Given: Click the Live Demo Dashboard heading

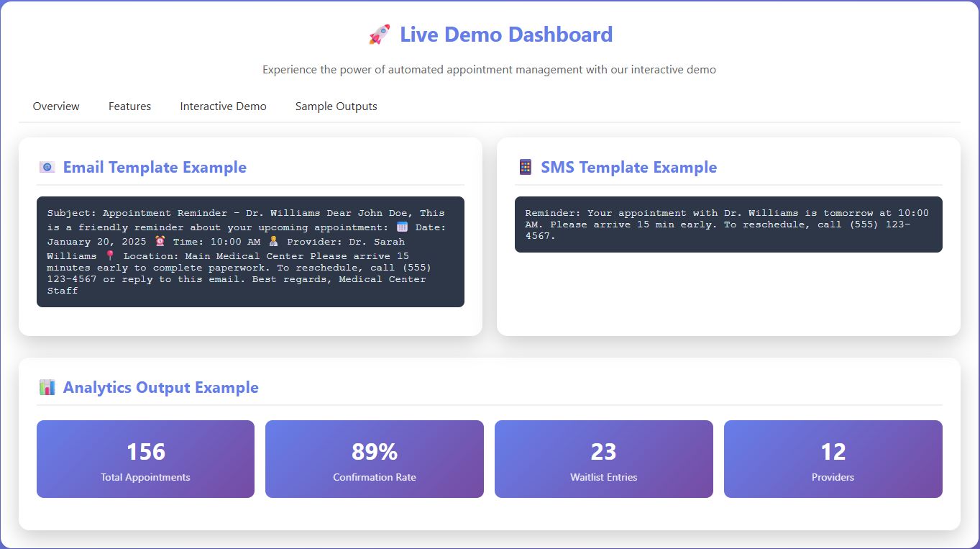Looking at the screenshot, I should click(505, 35).
